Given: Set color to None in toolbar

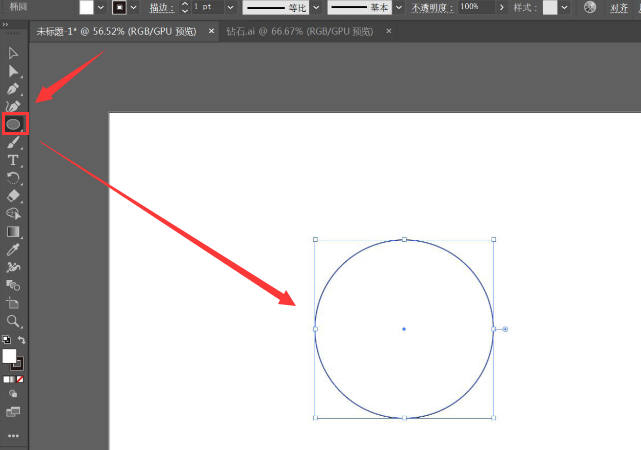Looking at the screenshot, I should click(x=21, y=379).
